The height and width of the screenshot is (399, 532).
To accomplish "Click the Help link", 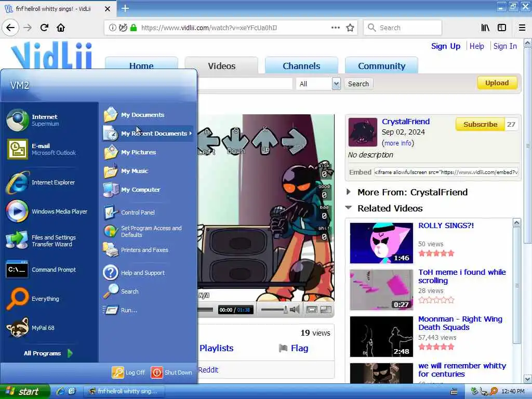I will 477,46.
